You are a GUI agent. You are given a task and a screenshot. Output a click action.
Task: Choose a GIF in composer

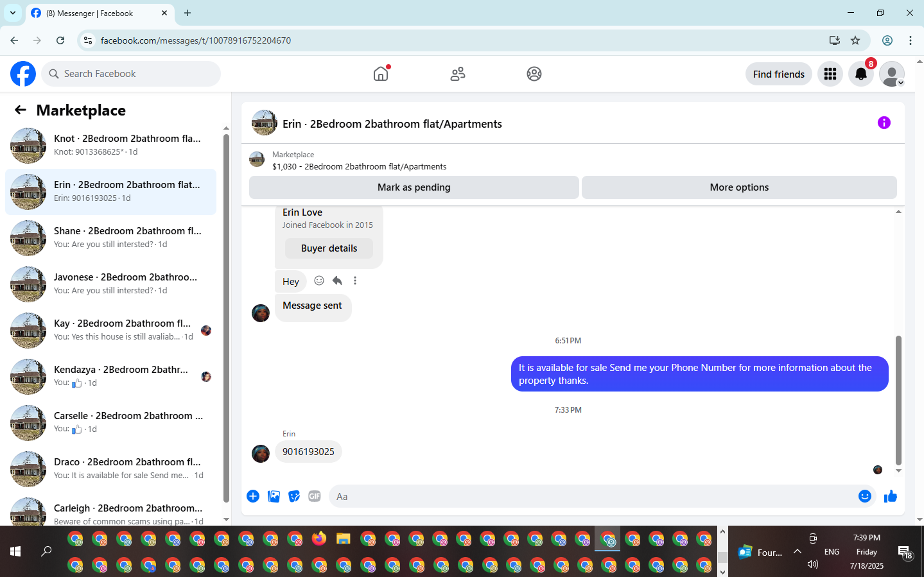tap(315, 496)
